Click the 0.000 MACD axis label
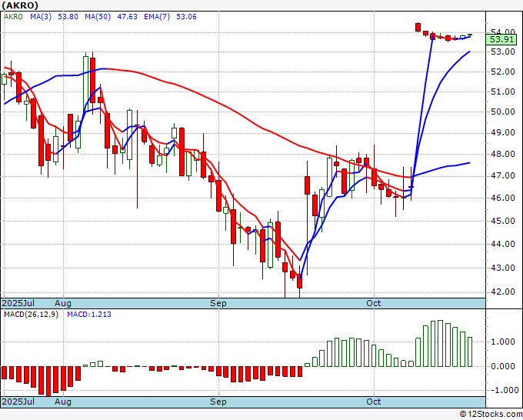The height and width of the screenshot is (420, 523). pyautogui.click(x=503, y=367)
